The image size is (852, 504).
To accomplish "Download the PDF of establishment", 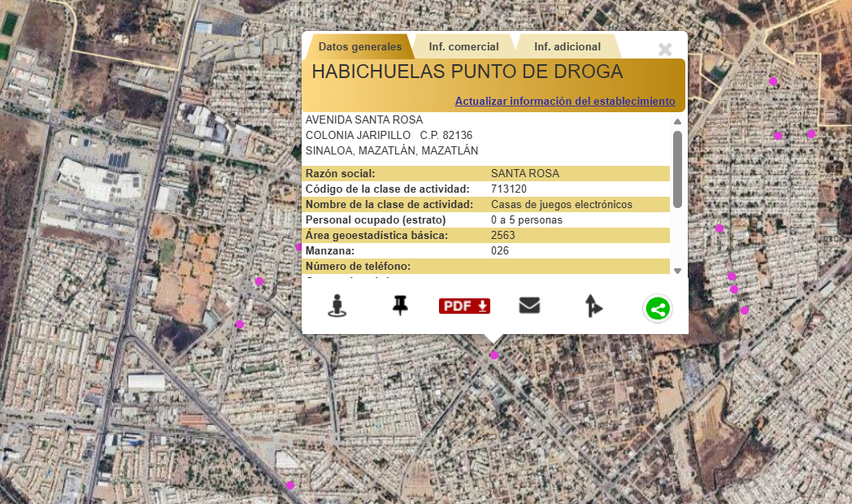I will pos(464,306).
